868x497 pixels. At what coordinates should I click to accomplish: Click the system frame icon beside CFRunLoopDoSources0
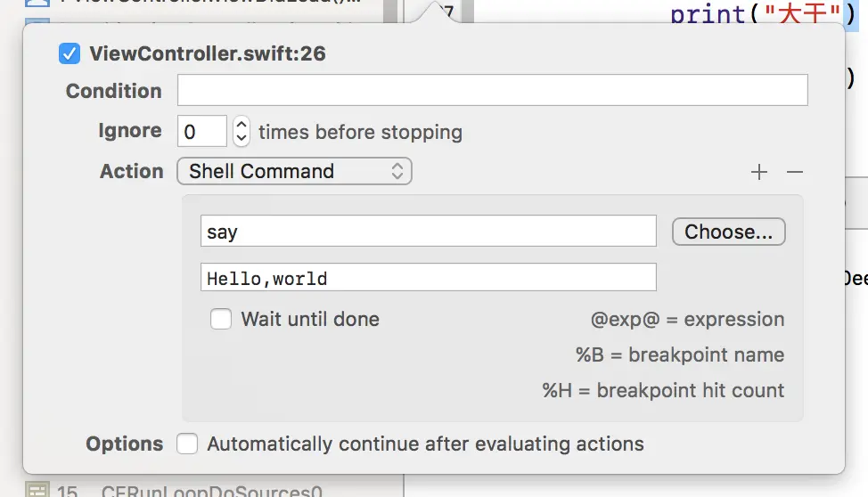[x=37, y=490]
